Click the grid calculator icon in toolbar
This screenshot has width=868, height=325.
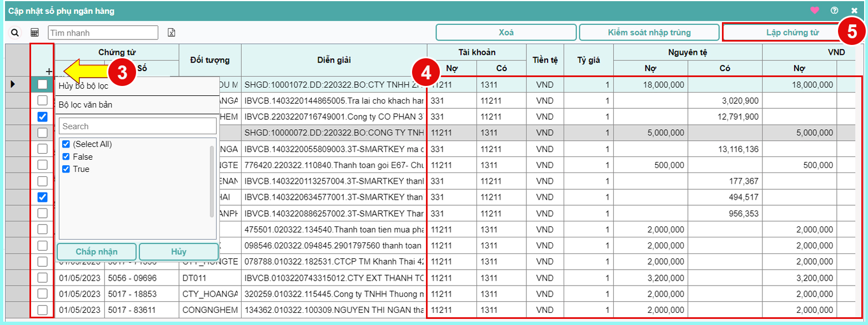click(34, 33)
